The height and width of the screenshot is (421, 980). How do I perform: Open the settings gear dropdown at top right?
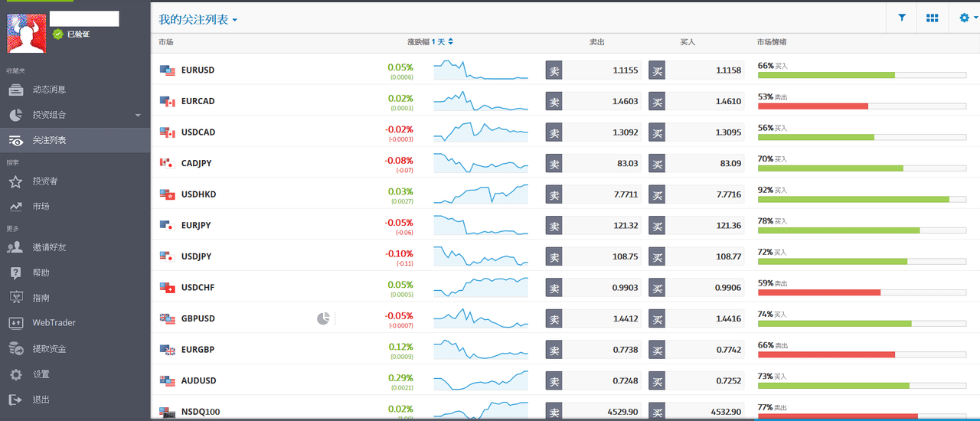pos(968,18)
